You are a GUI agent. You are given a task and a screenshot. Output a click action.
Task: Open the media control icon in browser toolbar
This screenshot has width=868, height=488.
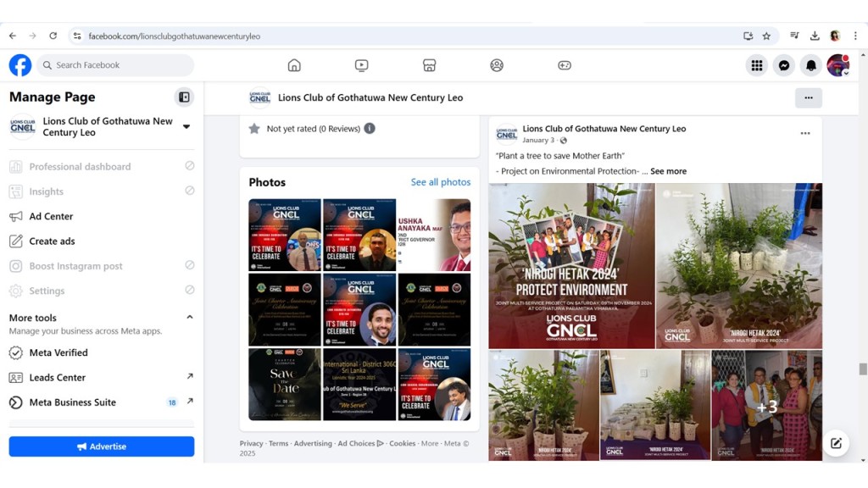coord(794,36)
